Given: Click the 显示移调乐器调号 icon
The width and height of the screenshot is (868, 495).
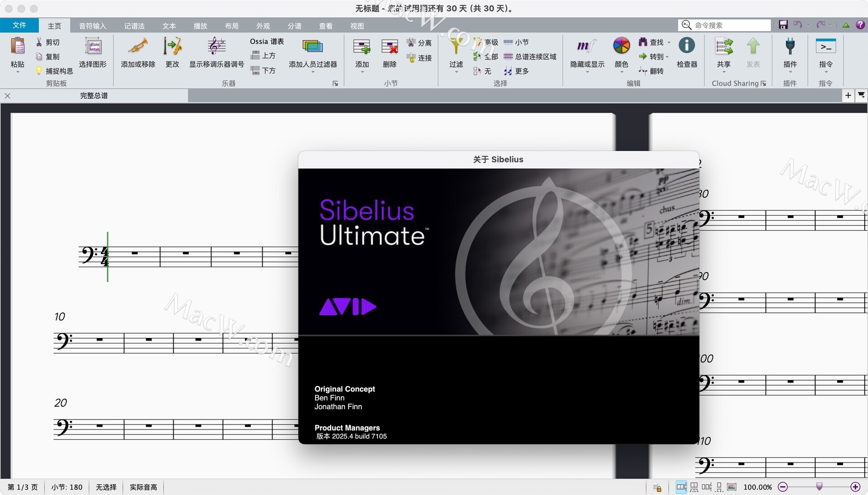Looking at the screenshot, I should [217, 46].
